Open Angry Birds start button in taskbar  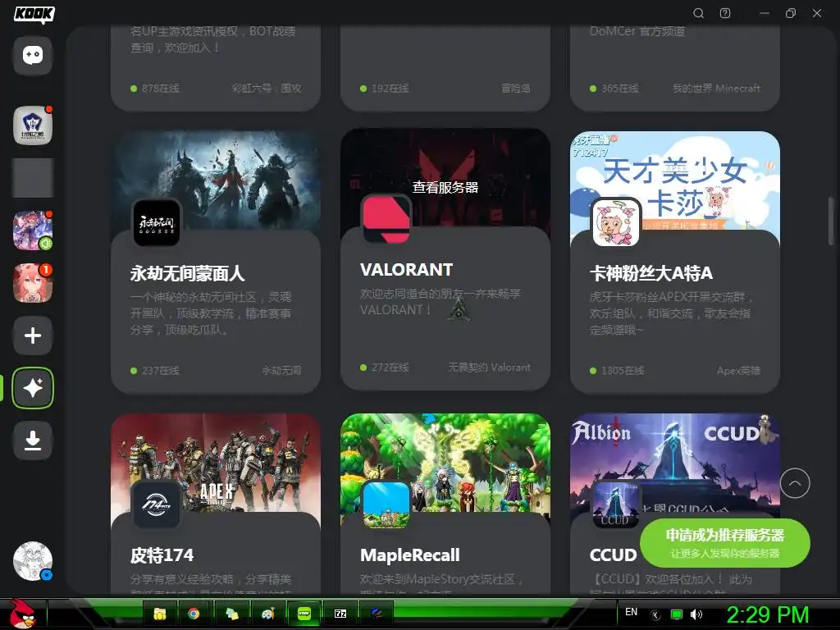click(x=22, y=614)
